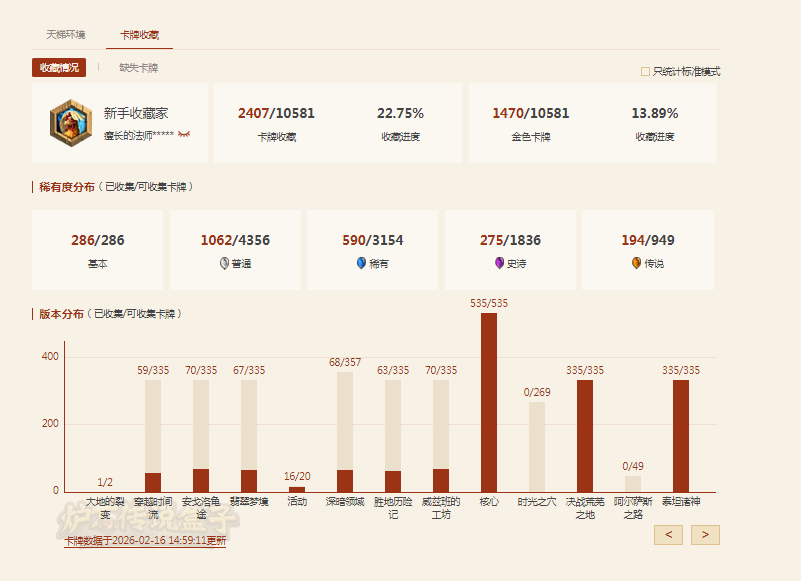801x581 pixels.
Task: Click the purple epic rarity gem icon
Action: [499, 263]
